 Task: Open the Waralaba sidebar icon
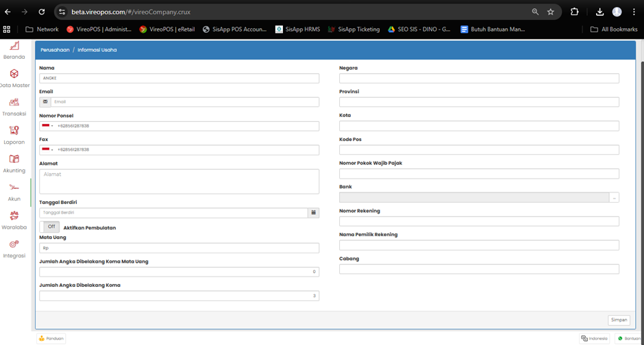[x=14, y=216]
